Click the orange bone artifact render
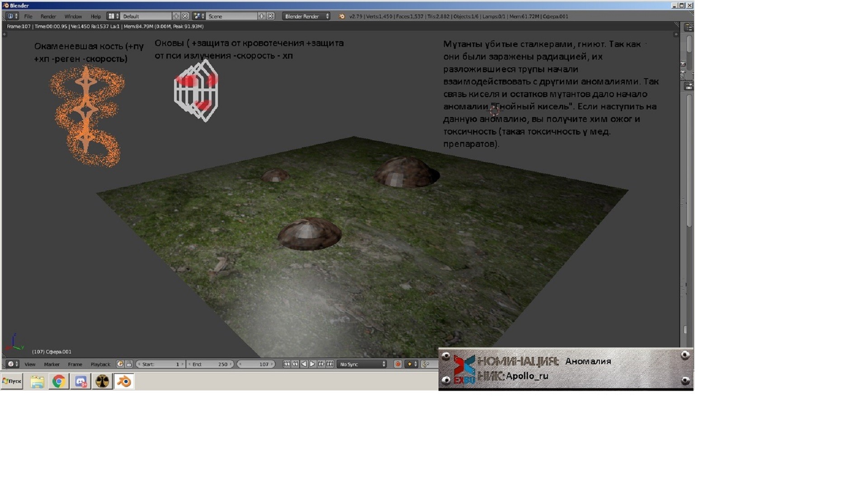 [87, 117]
